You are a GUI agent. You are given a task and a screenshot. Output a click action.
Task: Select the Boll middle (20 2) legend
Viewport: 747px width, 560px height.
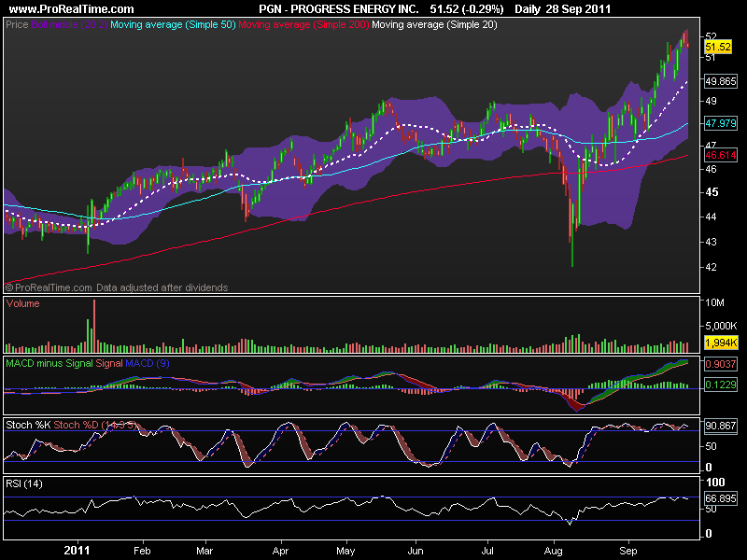69,24
